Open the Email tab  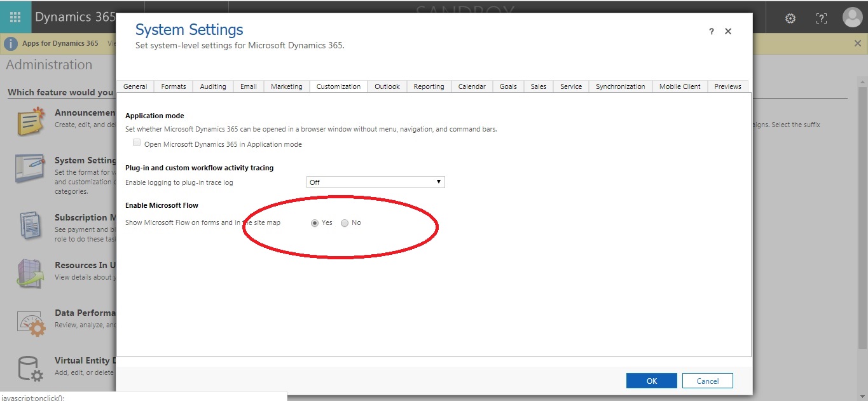pos(249,86)
